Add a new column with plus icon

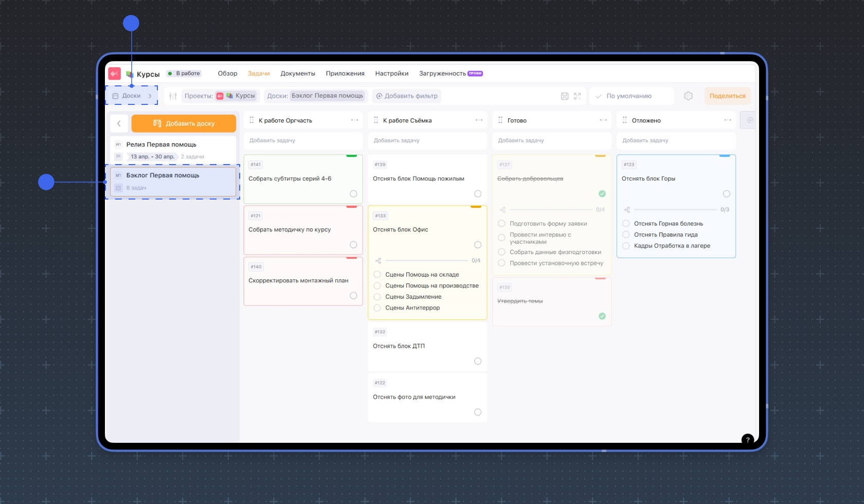pyautogui.click(x=749, y=120)
